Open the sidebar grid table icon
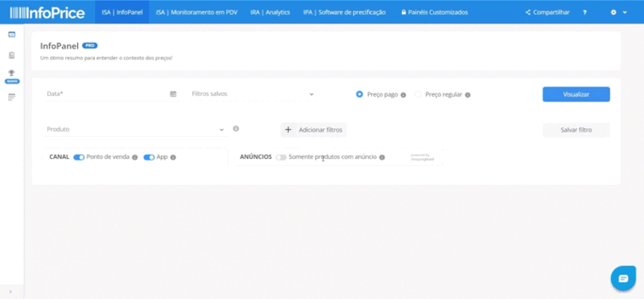The height and width of the screenshot is (299, 644). pyautogui.click(x=12, y=97)
